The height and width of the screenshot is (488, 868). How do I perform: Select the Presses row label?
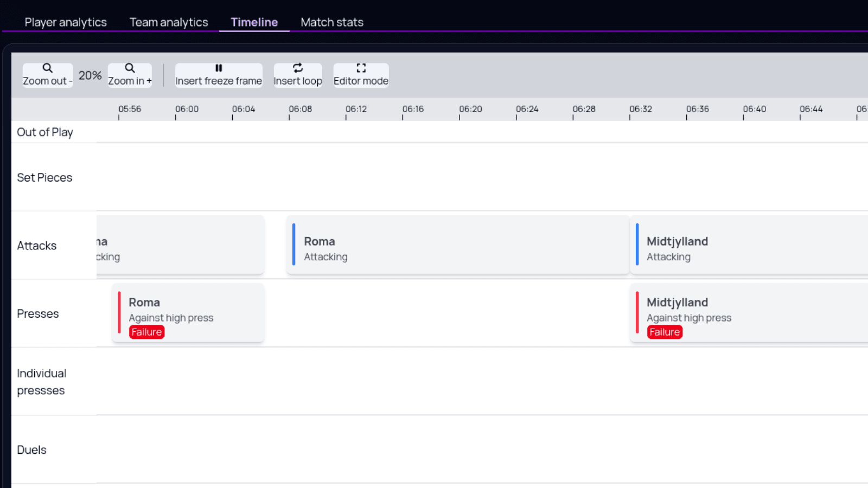pos(38,313)
